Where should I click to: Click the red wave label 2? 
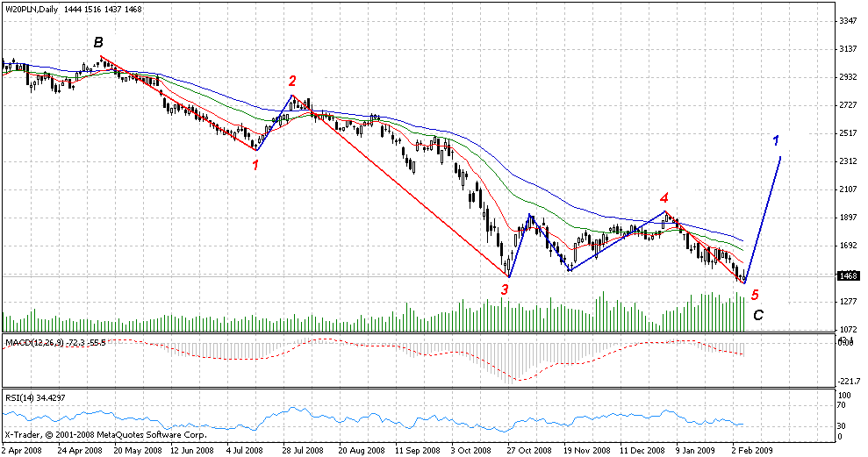(x=292, y=81)
